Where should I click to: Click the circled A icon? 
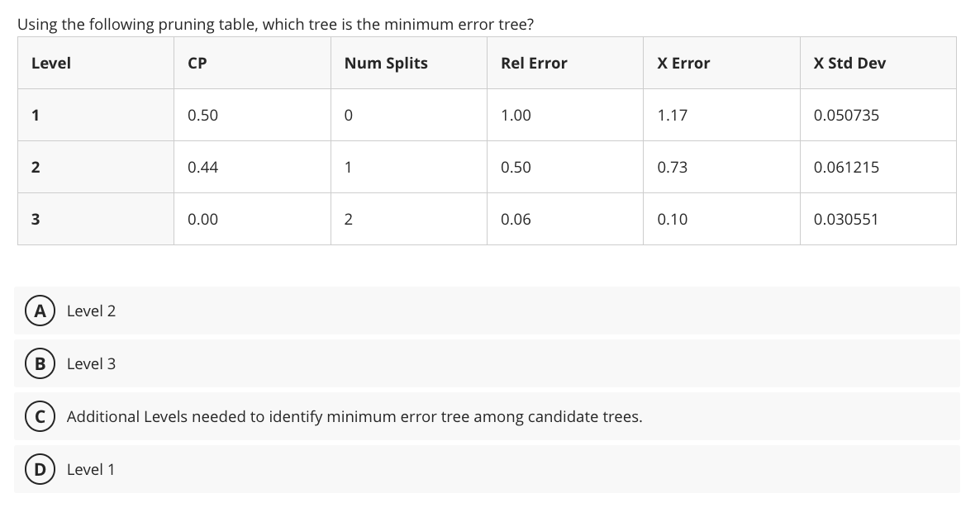[x=40, y=311]
